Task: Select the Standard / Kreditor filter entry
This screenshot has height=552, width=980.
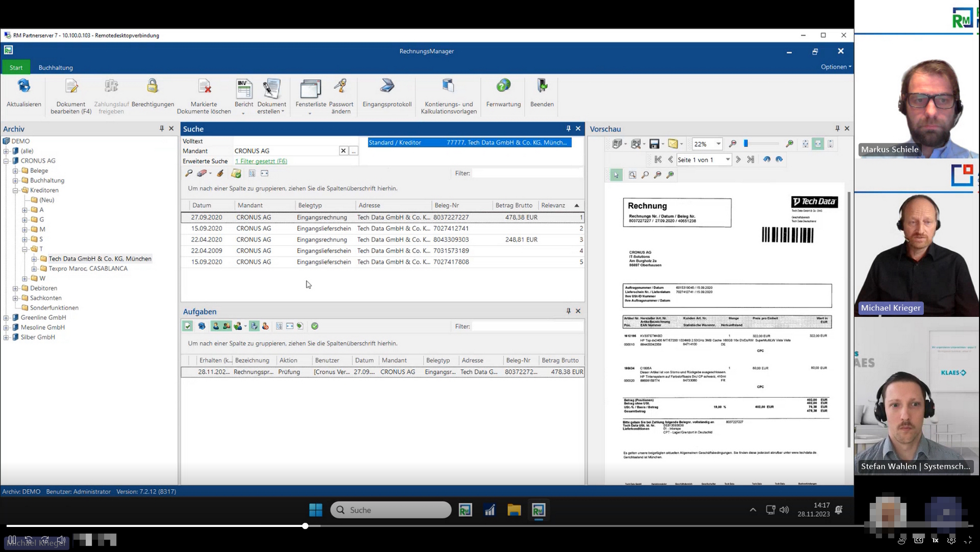Action: (x=469, y=142)
